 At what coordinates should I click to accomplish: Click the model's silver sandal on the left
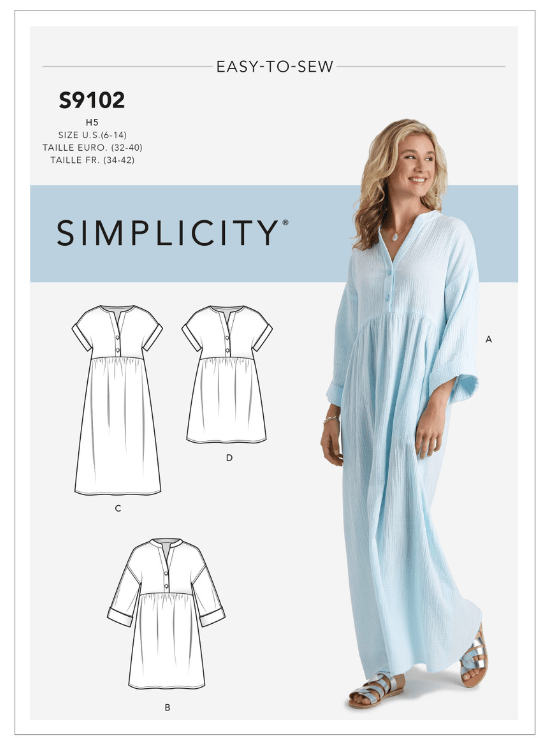coord(376,691)
